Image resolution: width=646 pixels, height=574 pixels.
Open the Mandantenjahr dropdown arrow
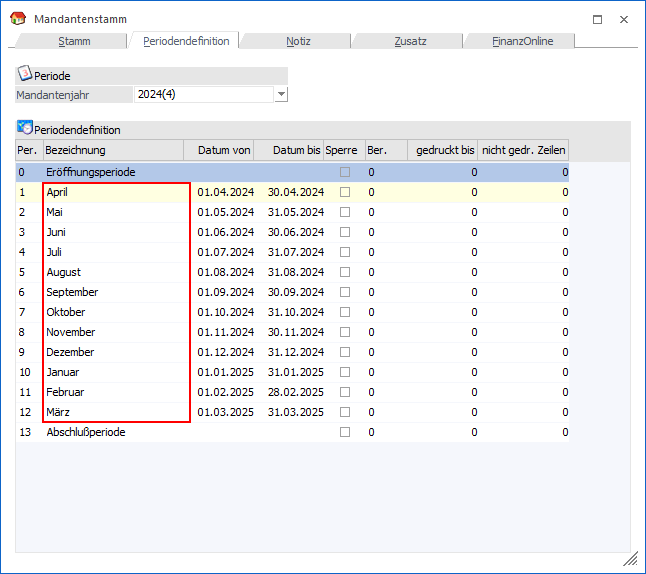[281, 94]
